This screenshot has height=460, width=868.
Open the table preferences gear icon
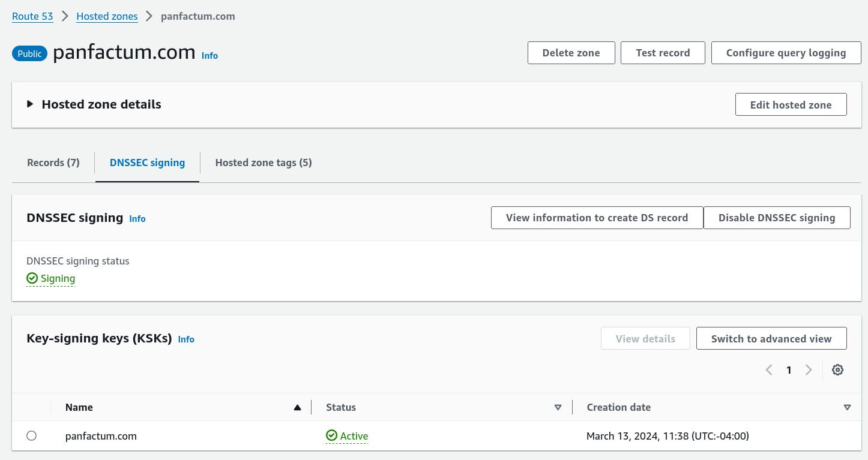[x=837, y=370]
